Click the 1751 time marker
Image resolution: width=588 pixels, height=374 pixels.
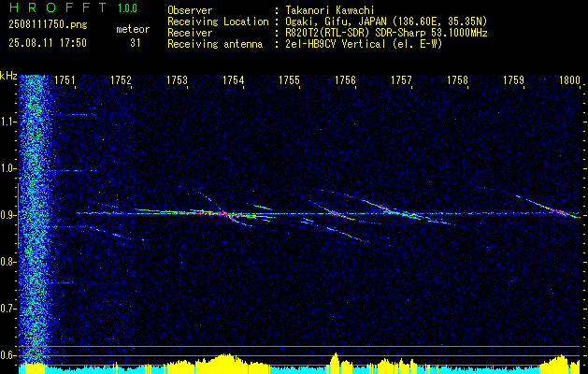point(65,80)
